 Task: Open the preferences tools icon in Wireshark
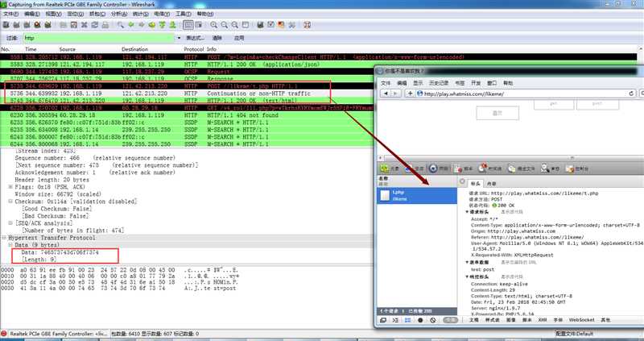point(291,25)
